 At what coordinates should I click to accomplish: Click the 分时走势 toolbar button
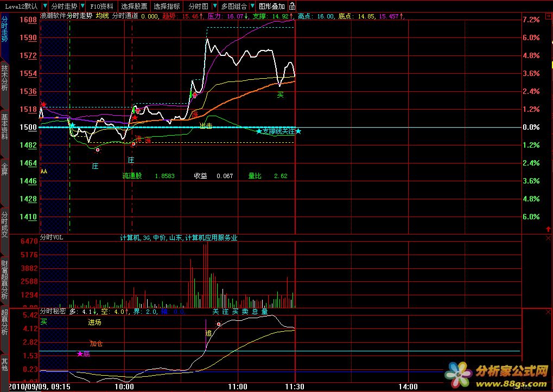point(64,7)
